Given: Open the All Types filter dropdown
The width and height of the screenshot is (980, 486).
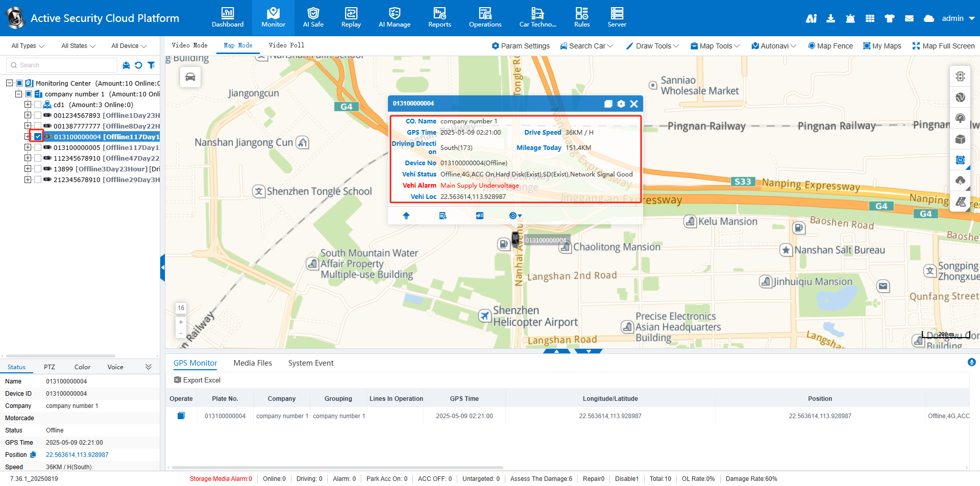Looking at the screenshot, I should pos(28,46).
